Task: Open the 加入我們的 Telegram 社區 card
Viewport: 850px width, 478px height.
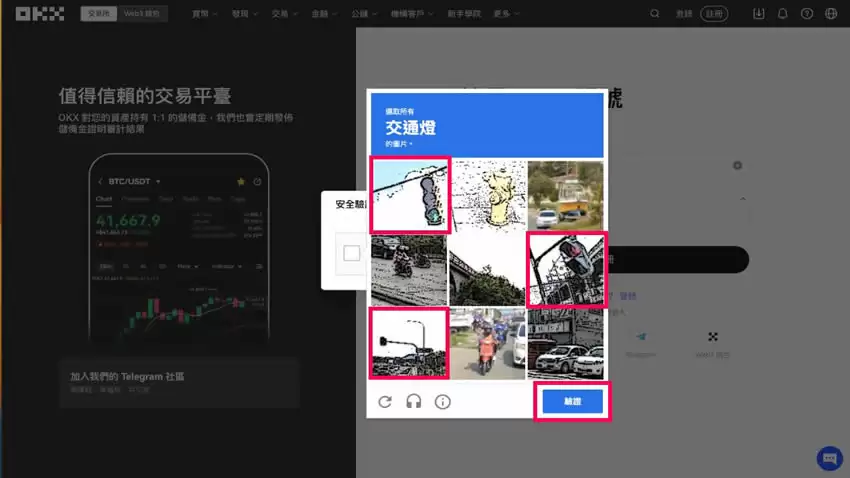Action: (x=179, y=382)
